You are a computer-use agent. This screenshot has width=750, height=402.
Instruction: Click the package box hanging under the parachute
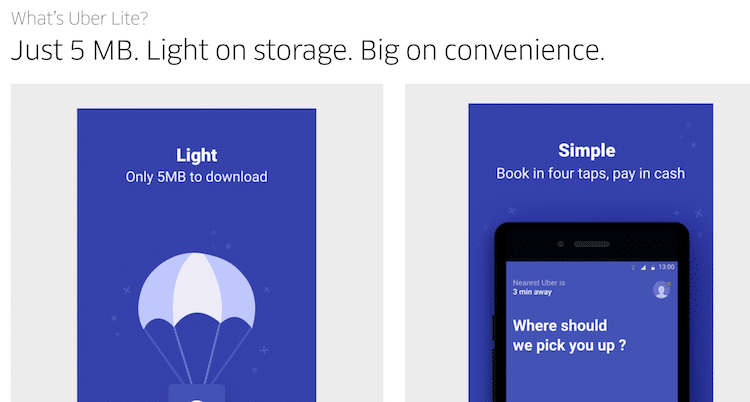pyautogui.click(x=197, y=393)
